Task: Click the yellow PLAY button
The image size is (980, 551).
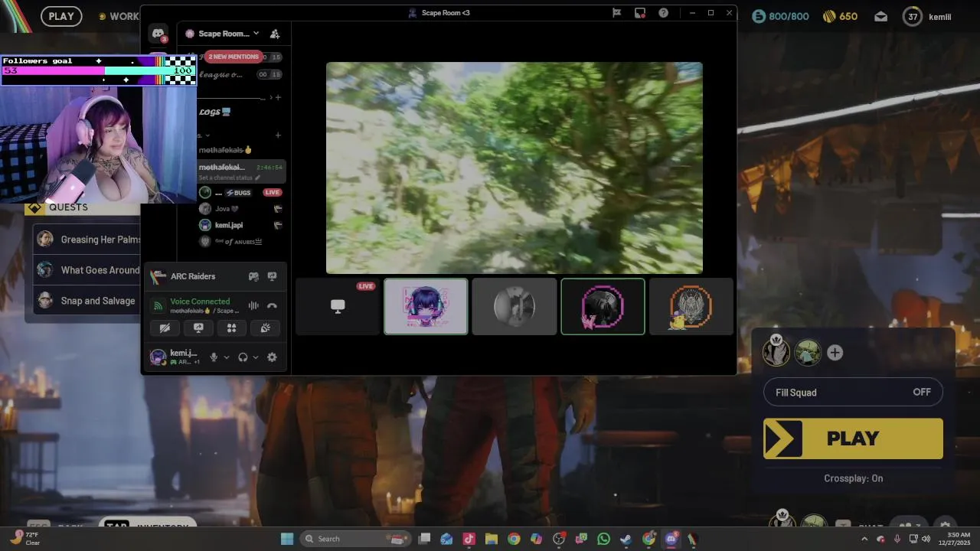Action: [x=853, y=439]
